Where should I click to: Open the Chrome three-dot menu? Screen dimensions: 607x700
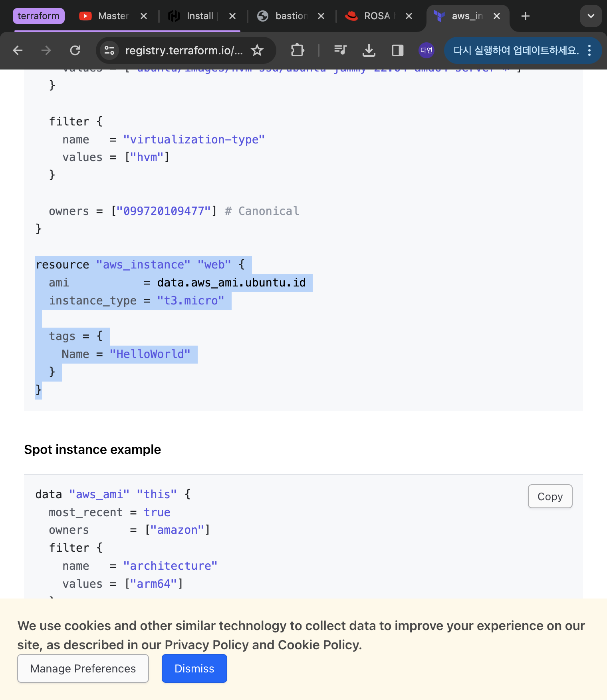pyautogui.click(x=589, y=50)
